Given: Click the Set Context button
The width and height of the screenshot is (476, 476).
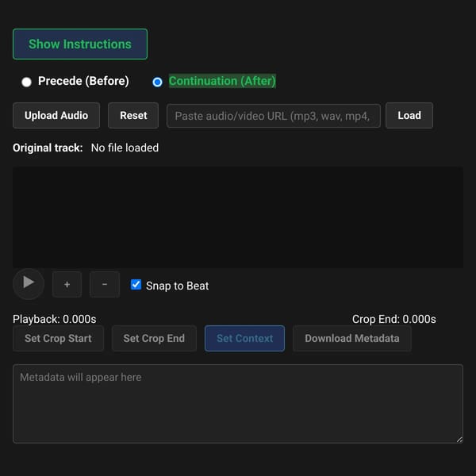Looking at the screenshot, I should tap(244, 338).
